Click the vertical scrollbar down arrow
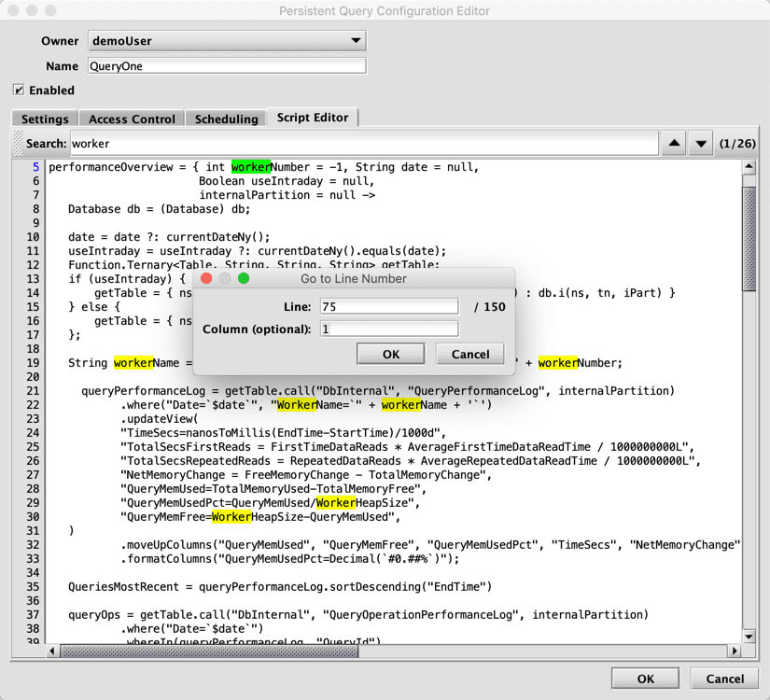The width and height of the screenshot is (770, 700). pos(749,636)
